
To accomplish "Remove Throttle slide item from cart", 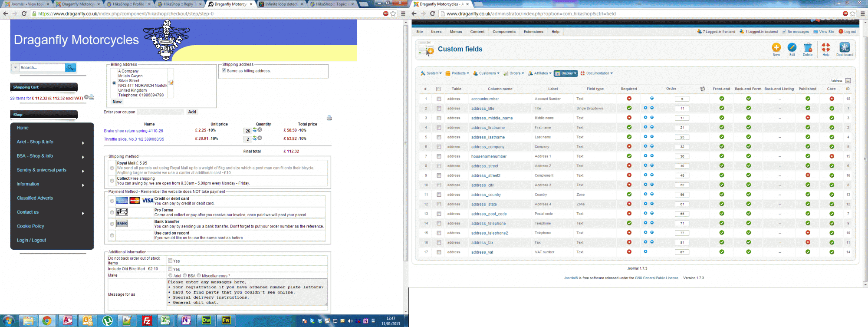I will click(260, 138).
